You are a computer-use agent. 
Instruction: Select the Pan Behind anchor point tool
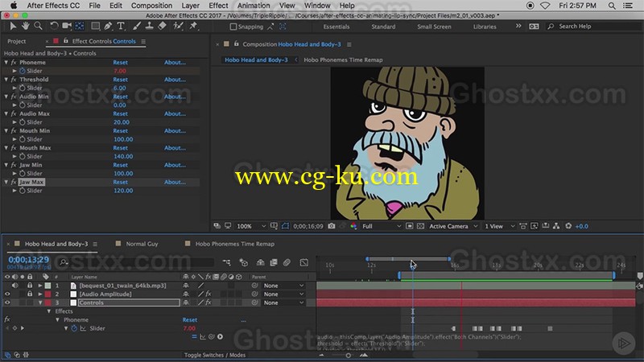point(80,27)
